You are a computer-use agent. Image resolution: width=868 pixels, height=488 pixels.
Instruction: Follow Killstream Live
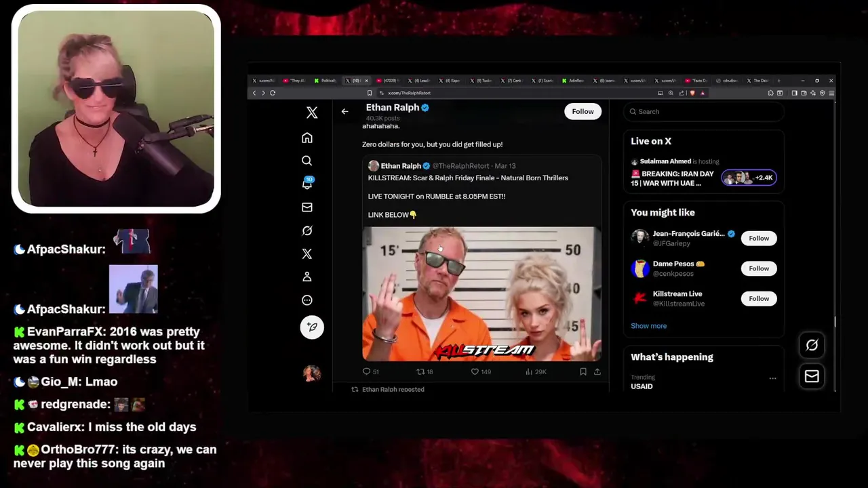tap(759, 298)
